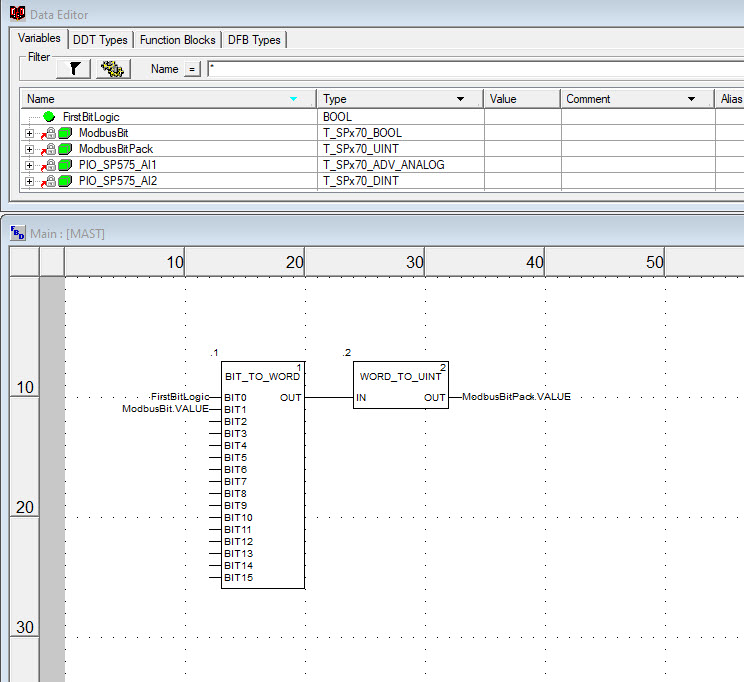The height and width of the screenshot is (682, 744).
Task: Click the Alias column header
Action: point(730,99)
